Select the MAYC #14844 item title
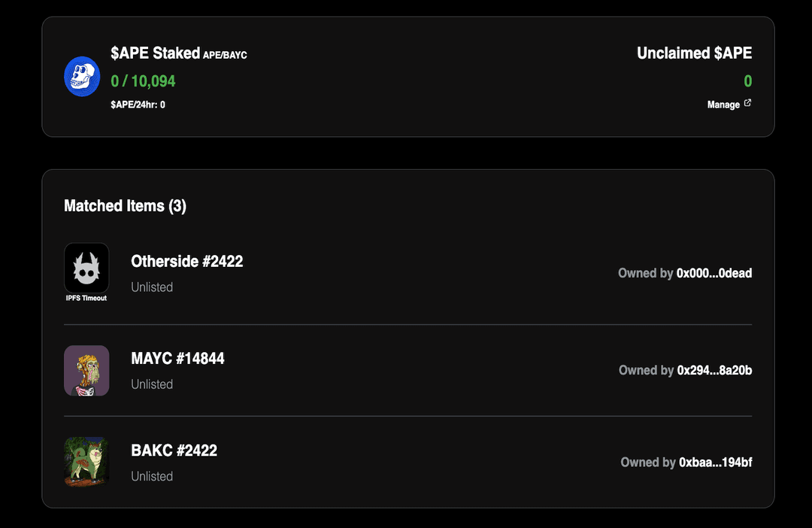The image size is (812, 528). pos(177,358)
